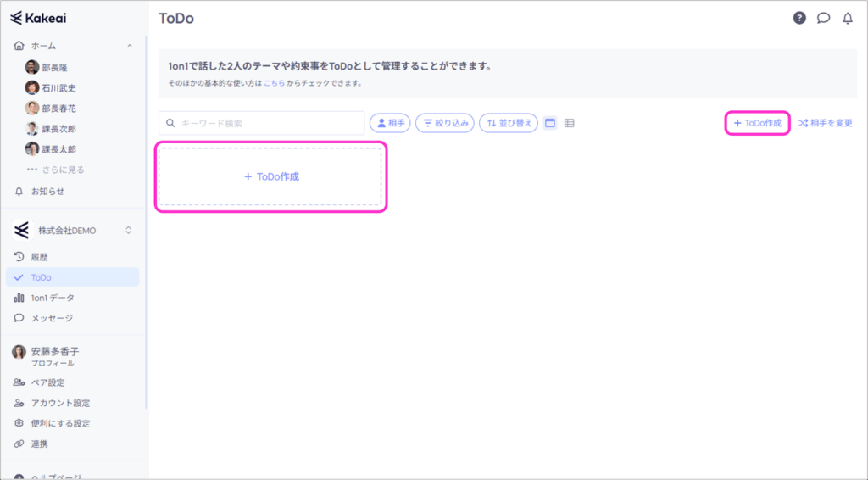Switch to card view icon
Viewport: 868px width, 480px height.
(x=550, y=123)
